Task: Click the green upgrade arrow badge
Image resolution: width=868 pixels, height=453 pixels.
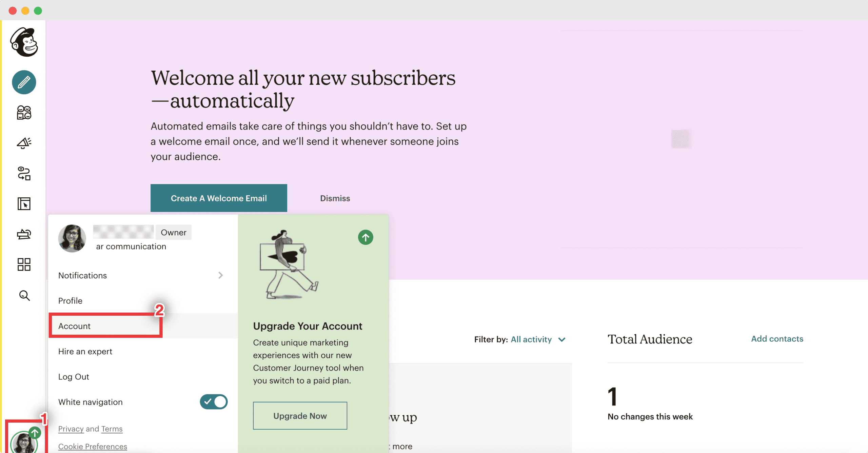Action: (35, 432)
